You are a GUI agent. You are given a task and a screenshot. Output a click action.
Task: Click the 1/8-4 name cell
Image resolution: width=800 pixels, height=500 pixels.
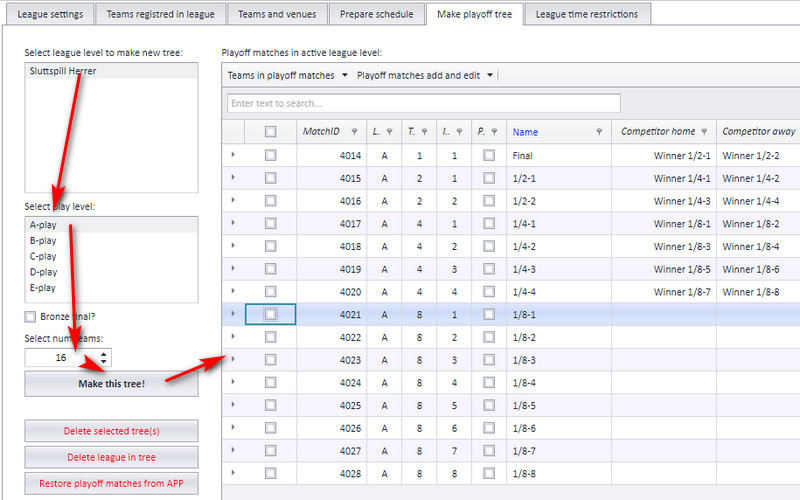tap(559, 383)
